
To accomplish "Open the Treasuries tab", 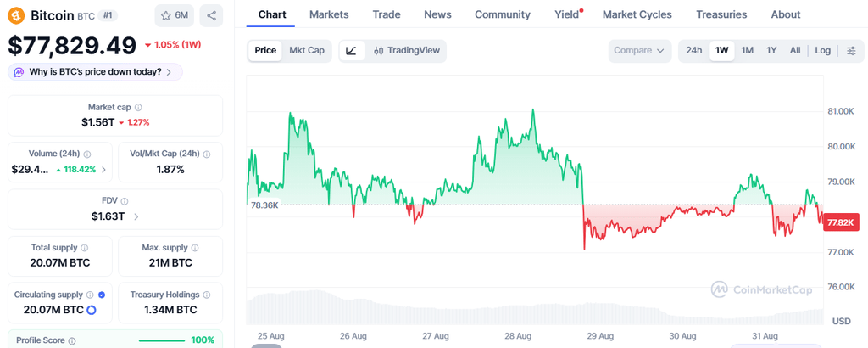I will coord(721,15).
